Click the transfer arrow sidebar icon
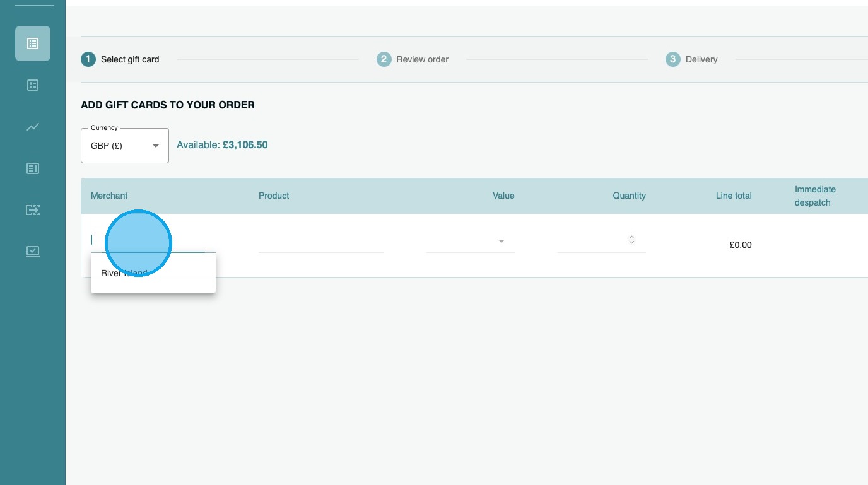Image resolution: width=868 pixels, height=485 pixels. (x=33, y=210)
